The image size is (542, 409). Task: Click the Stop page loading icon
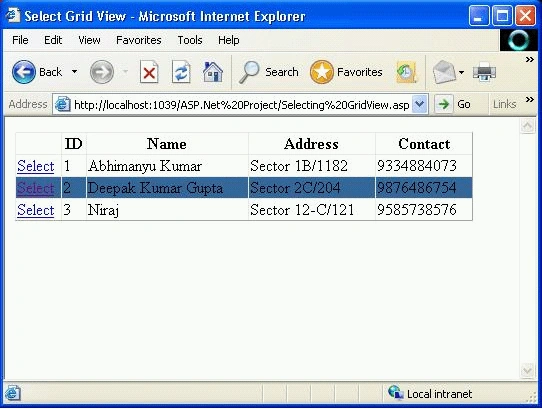coord(149,72)
